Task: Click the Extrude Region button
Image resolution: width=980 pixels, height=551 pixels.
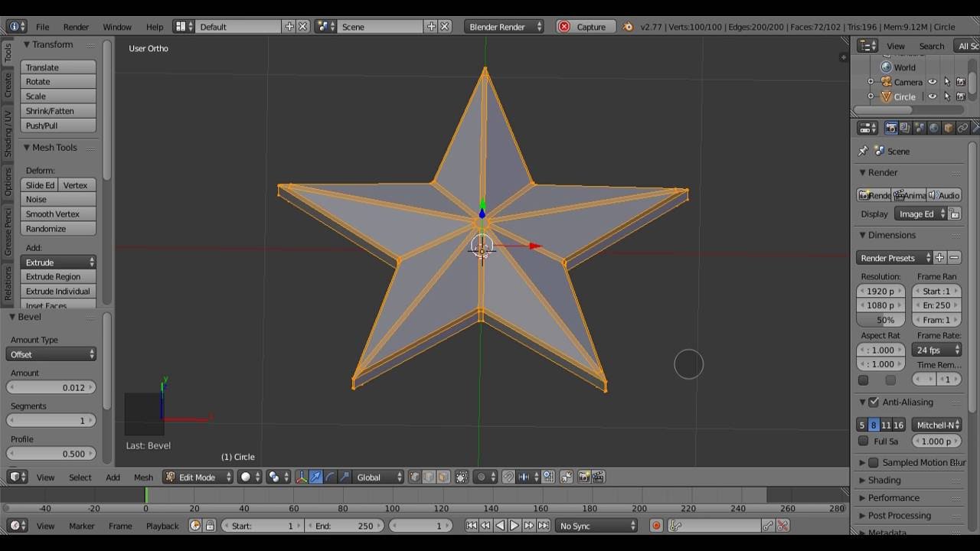Action: point(58,277)
